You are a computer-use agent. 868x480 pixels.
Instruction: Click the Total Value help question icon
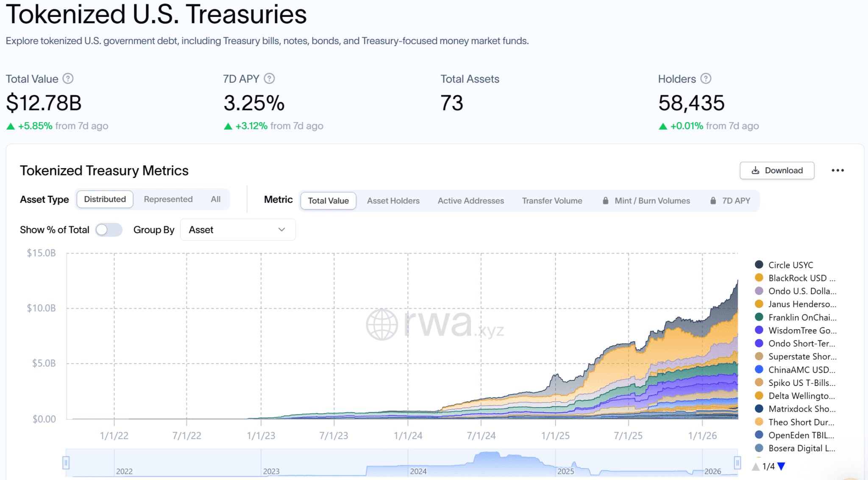coord(68,79)
